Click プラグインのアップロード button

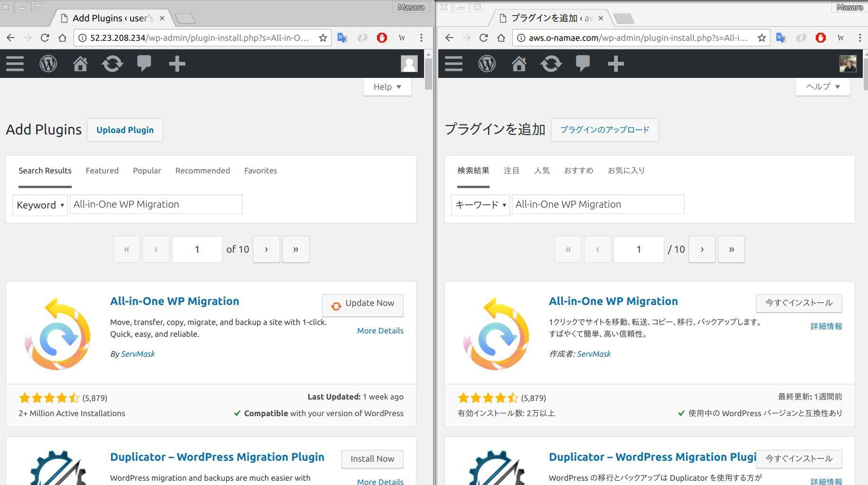604,130
